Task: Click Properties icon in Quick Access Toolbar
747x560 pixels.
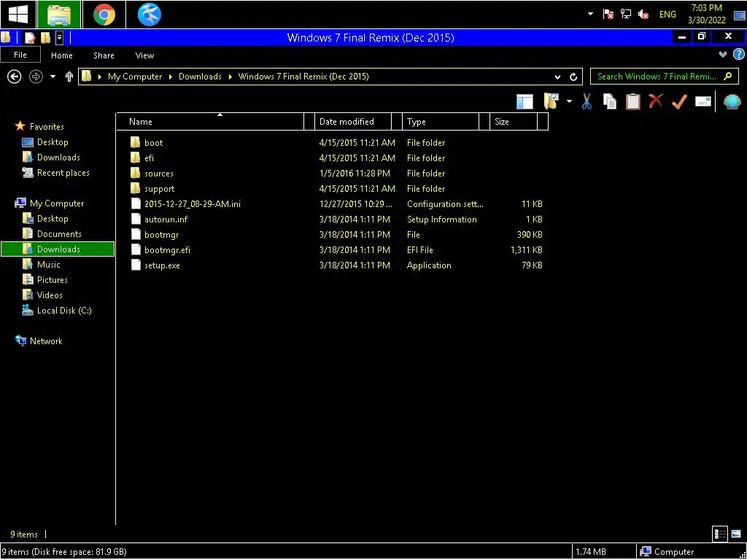Action: 30,38
